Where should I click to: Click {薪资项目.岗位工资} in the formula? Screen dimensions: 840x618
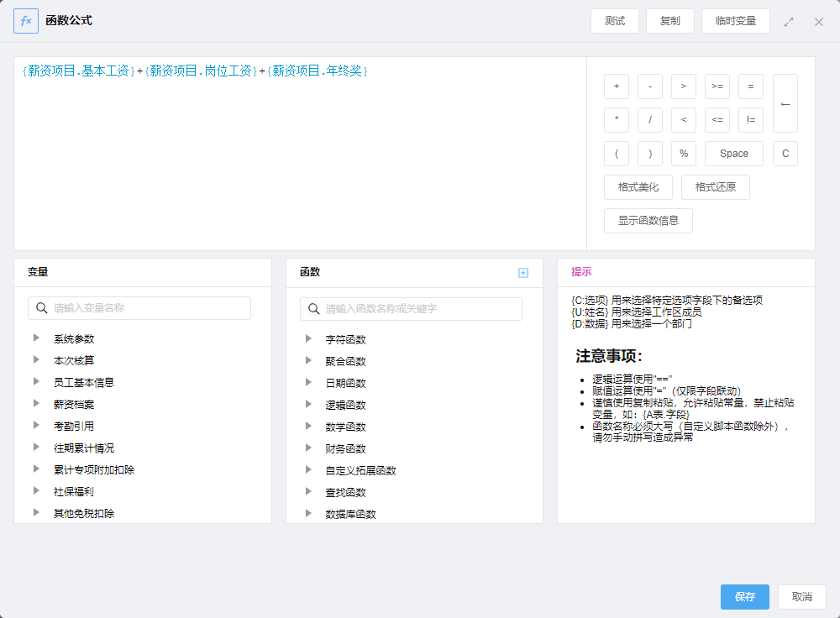tap(201, 71)
